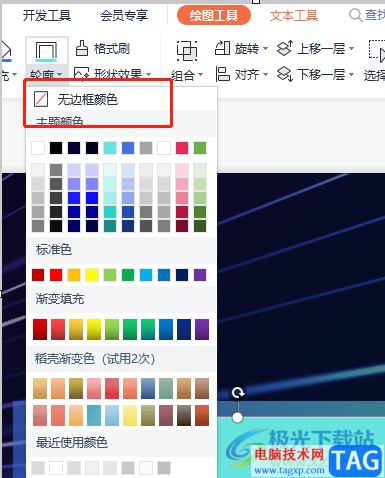Choose pink 稻壳渐变色 gradient swatch, top row

[94, 388]
